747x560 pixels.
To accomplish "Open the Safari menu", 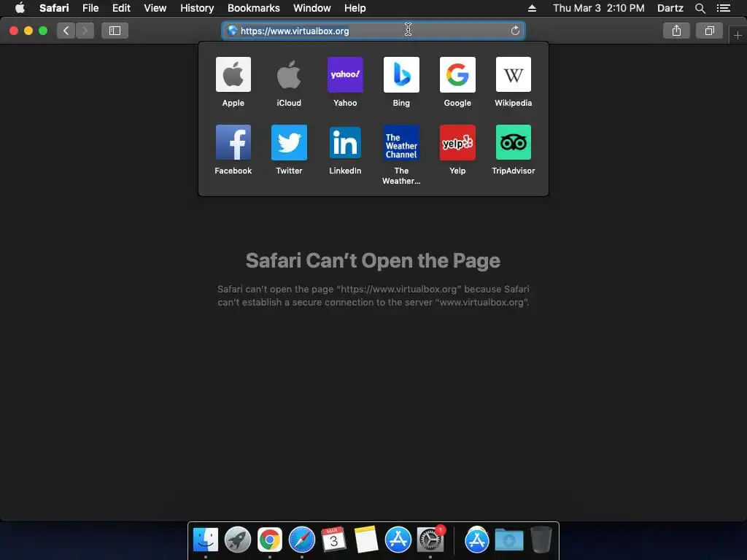I will pyautogui.click(x=54, y=8).
